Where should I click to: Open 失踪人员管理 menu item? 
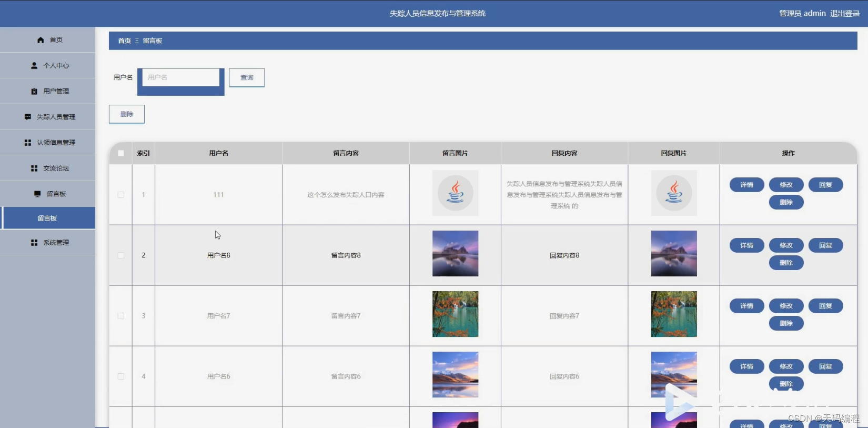click(x=47, y=117)
